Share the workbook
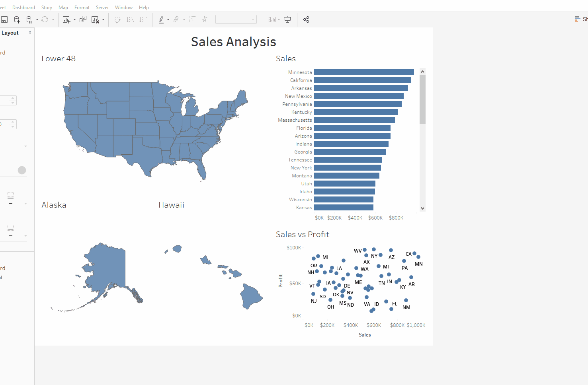Screen dimensions: 588x385 306,19
